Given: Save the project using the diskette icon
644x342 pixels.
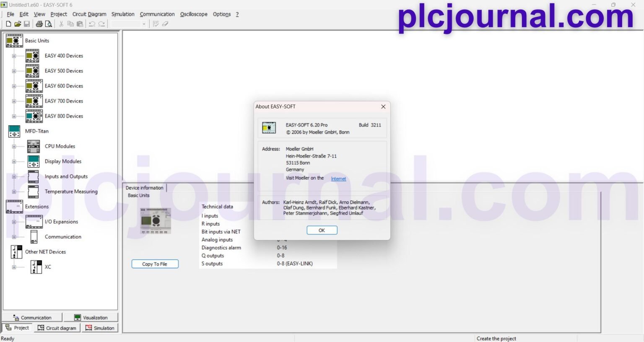Looking at the screenshot, I should 27,24.
